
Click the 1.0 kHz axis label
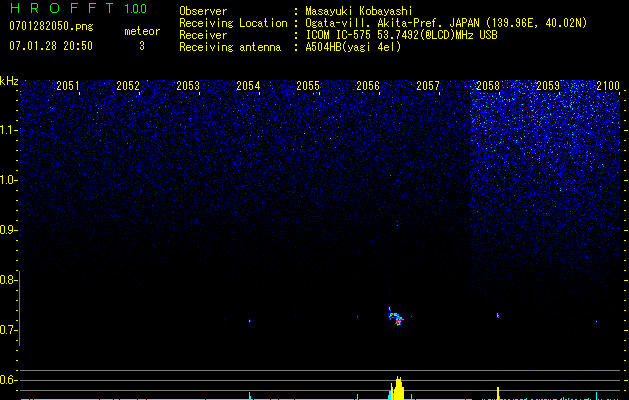8,180
